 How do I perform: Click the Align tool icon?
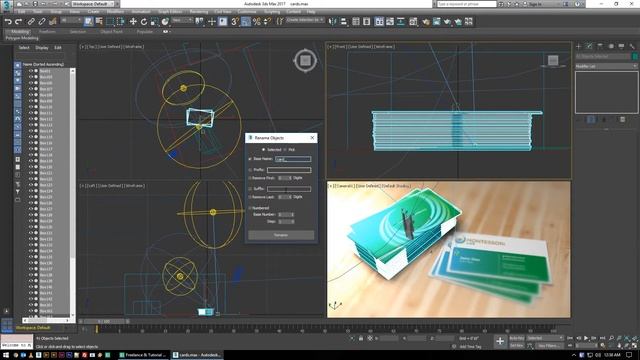click(344, 22)
